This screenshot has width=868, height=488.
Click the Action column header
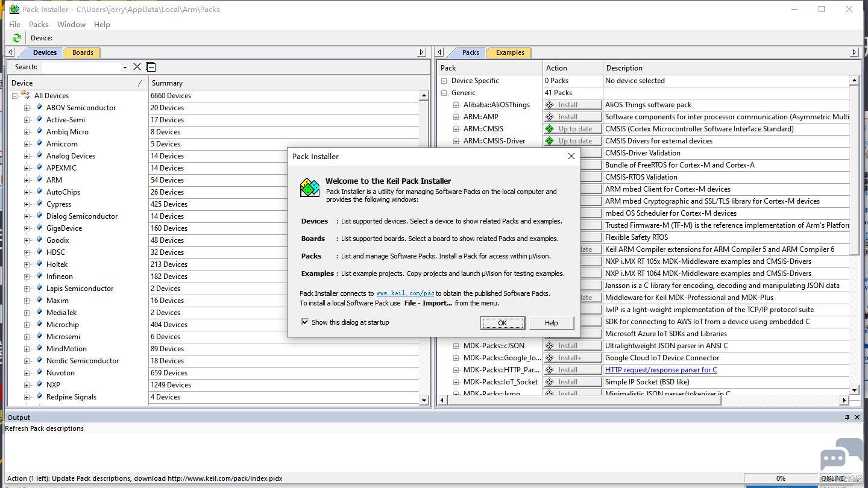click(x=573, y=67)
